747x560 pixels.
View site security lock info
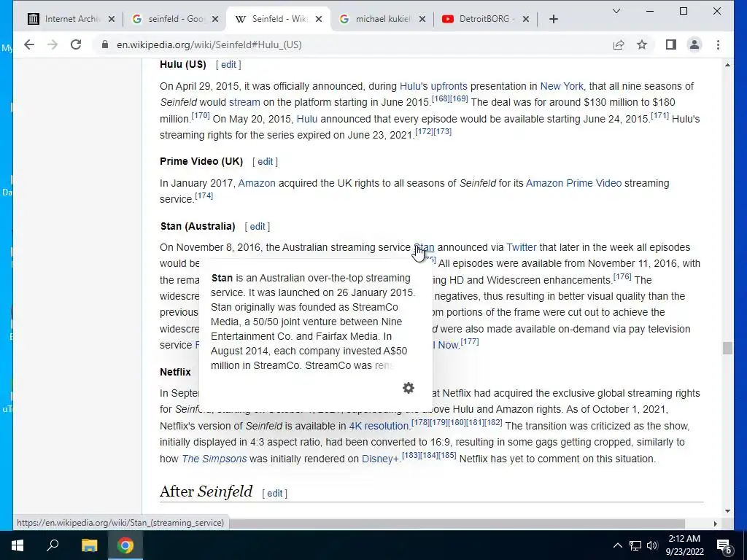tap(105, 44)
